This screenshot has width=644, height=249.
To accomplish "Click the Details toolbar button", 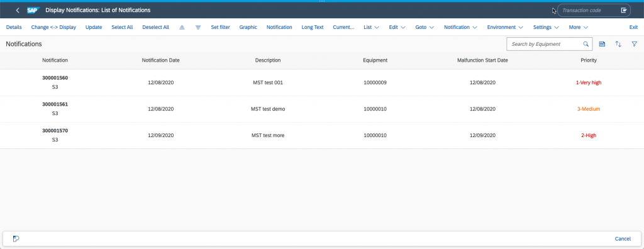I will 14,27.
